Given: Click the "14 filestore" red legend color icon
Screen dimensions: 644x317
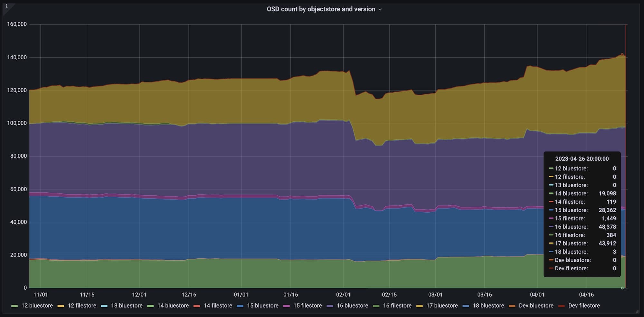Looking at the screenshot, I should 197,306.
